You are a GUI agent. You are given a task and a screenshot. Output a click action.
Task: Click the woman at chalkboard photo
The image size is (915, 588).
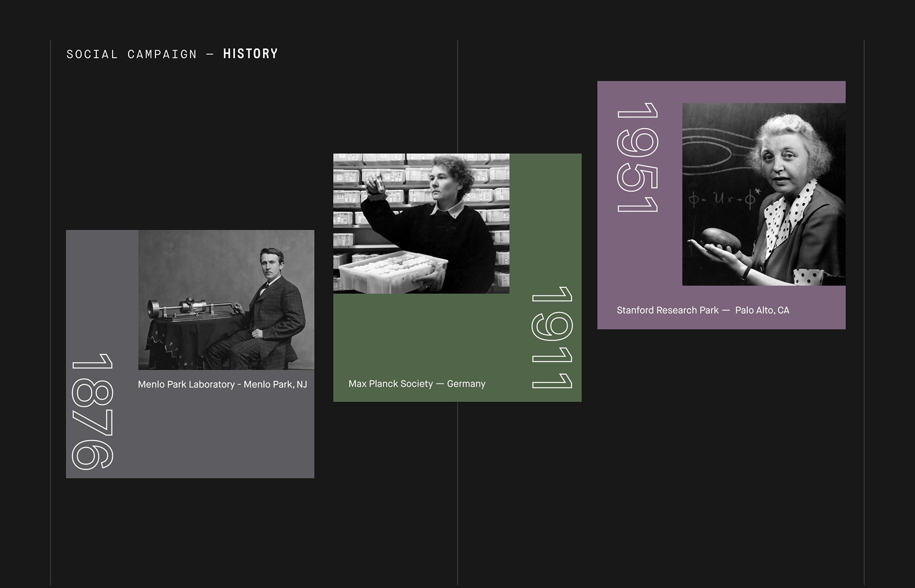click(x=763, y=194)
